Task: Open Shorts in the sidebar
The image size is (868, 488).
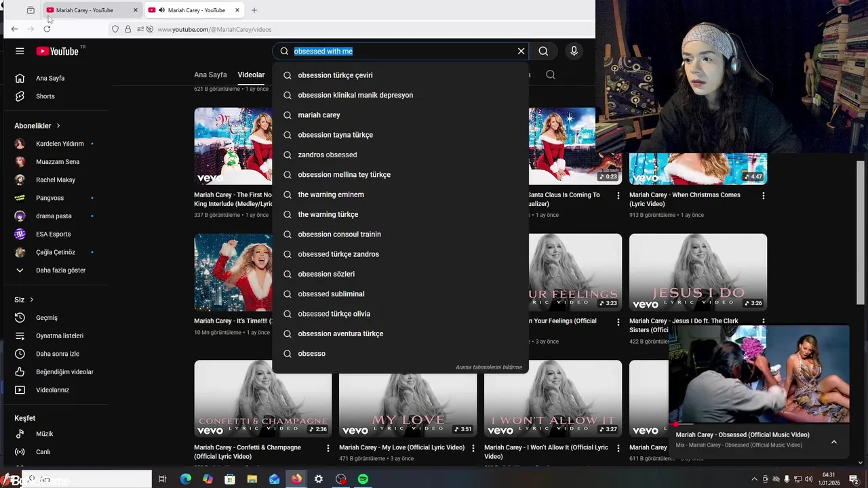Action: (x=56, y=96)
